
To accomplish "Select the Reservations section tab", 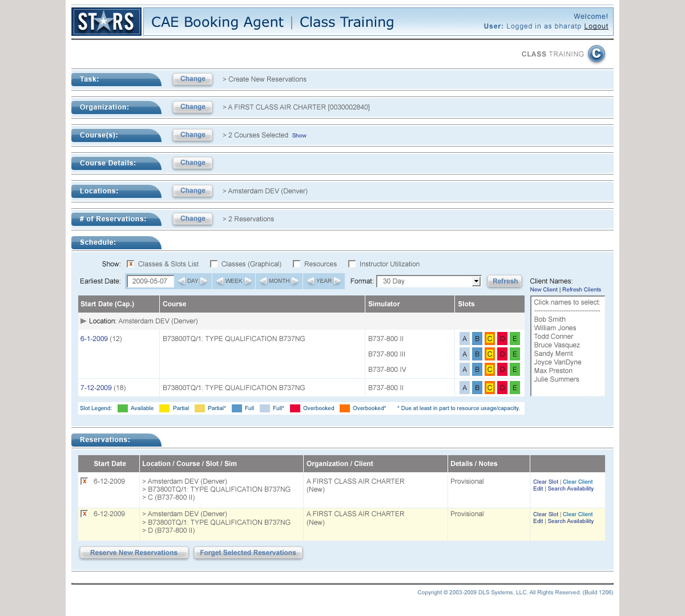I will pyautogui.click(x=116, y=440).
